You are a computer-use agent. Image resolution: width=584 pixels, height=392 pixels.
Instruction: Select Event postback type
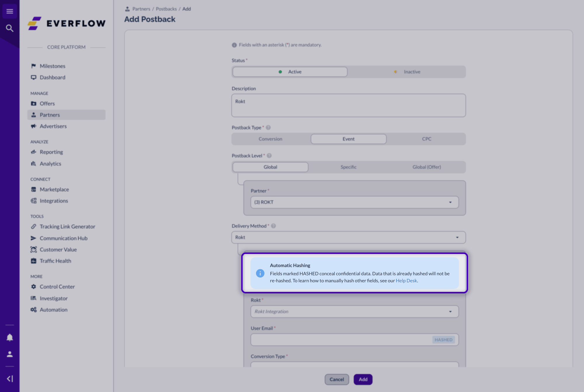click(x=349, y=139)
